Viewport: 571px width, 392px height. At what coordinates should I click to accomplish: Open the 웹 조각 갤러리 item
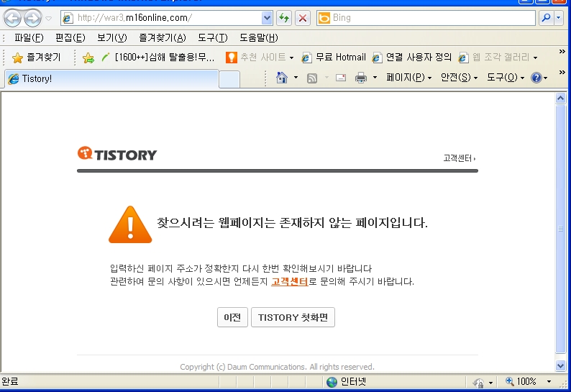coord(498,58)
